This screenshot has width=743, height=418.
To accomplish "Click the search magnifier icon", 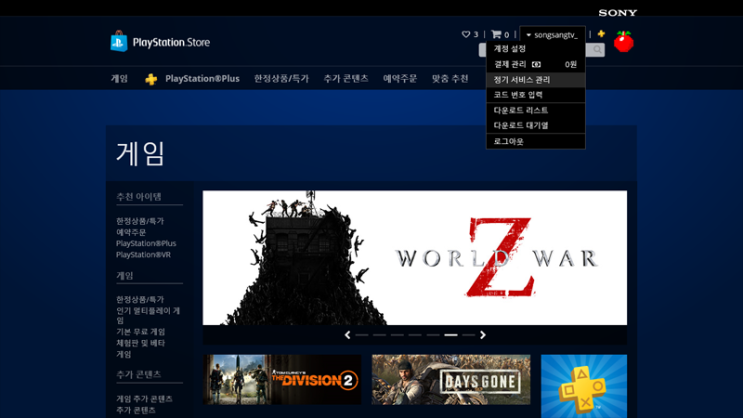I will (597, 49).
